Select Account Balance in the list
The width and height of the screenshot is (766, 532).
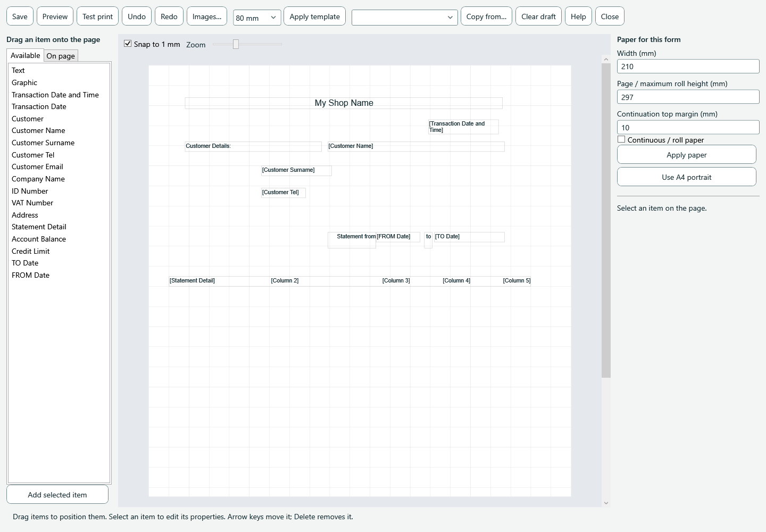pyautogui.click(x=59, y=239)
